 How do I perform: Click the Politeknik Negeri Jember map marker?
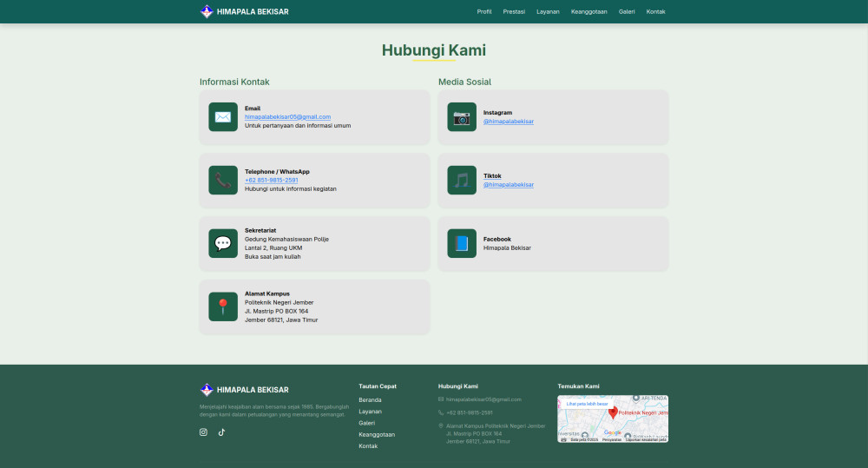[x=613, y=412]
